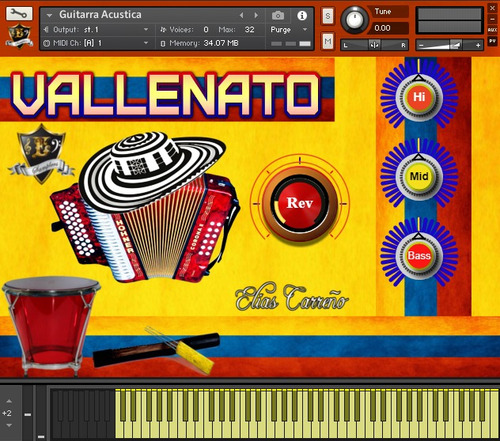
Task: Click the instrument title Guitarra Acustica
Action: pyautogui.click(x=100, y=15)
